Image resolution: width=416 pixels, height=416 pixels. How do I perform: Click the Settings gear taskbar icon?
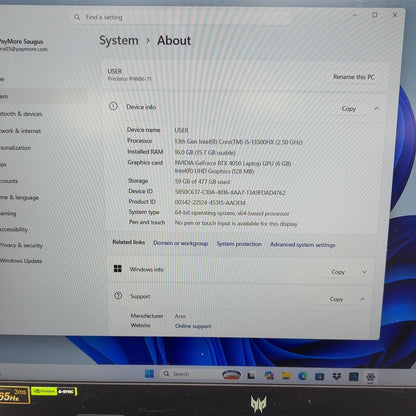point(370,377)
